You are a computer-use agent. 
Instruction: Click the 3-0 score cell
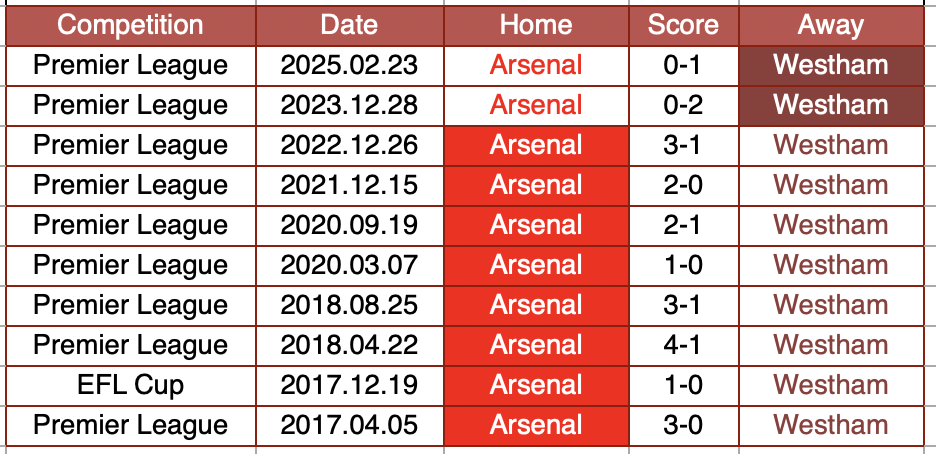click(683, 425)
